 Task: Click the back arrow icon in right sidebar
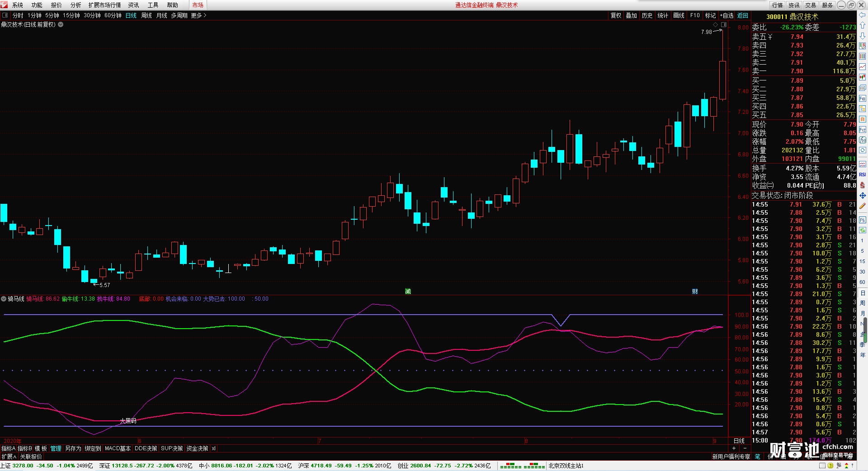tap(863, 15)
